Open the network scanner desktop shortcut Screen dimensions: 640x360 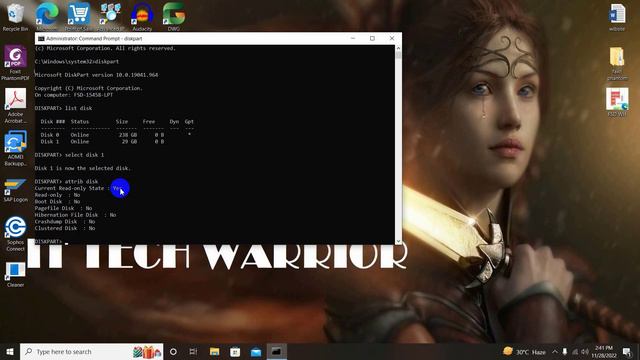[111, 16]
